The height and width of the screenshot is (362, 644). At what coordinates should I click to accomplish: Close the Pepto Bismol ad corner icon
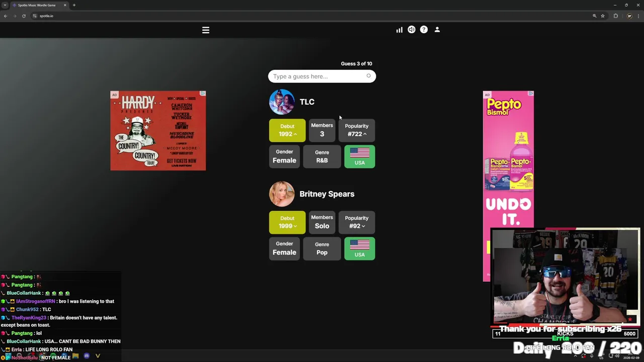pyautogui.click(x=530, y=94)
